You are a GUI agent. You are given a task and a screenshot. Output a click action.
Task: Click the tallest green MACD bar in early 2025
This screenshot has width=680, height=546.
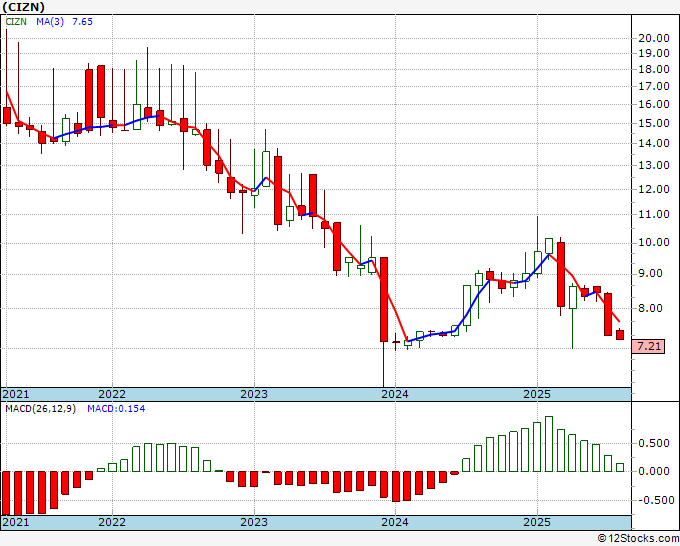pos(549,444)
